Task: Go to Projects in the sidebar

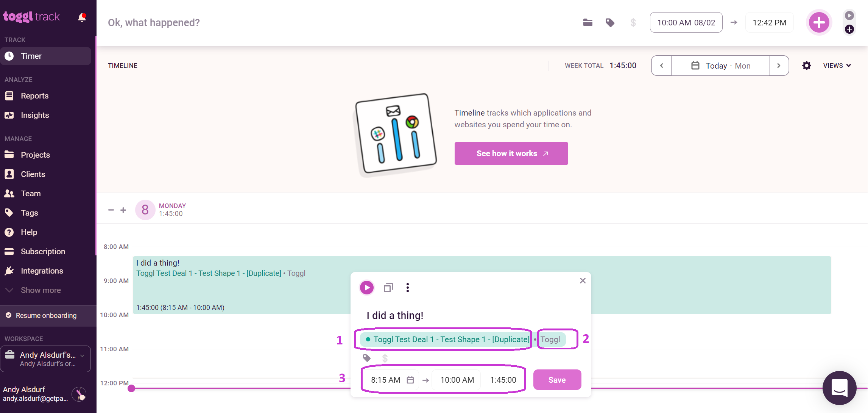Action: point(35,155)
